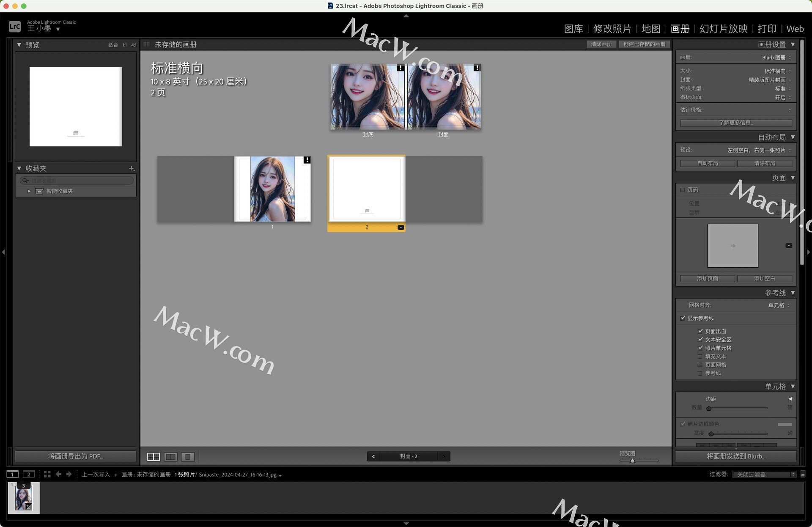Open second monitor window button
812x527 pixels.
click(x=29, y=475)
